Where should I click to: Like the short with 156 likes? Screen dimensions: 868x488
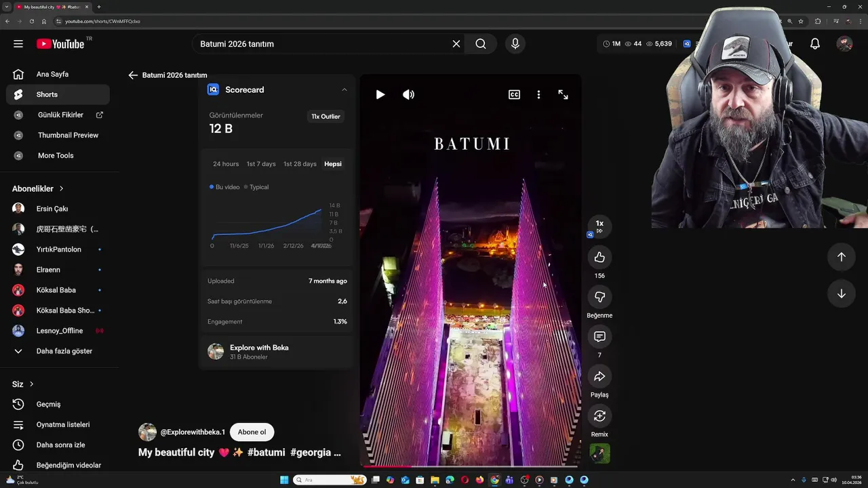pos(599,258)
